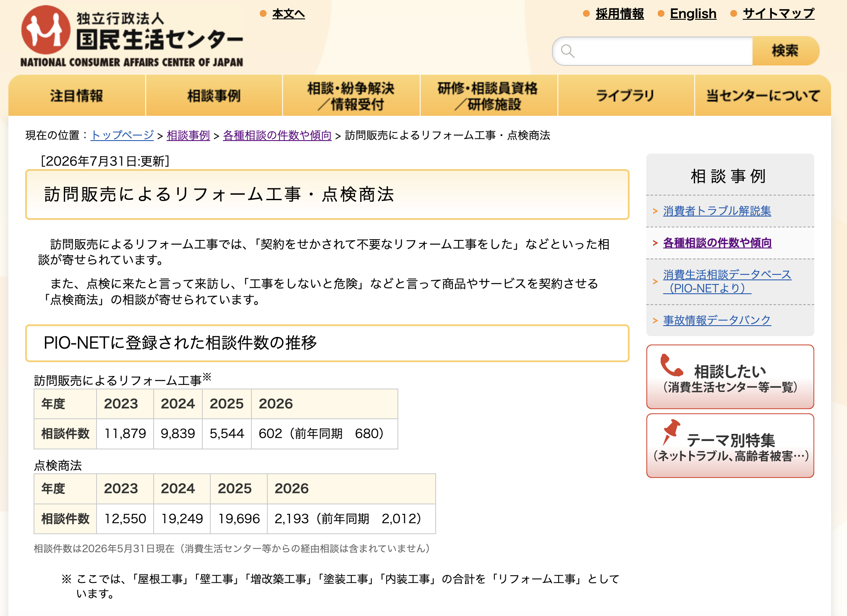The height and width of the screenshot is (616, 847).
Task: Click the 訪問販売によるリフォーム工事※ table caption
Action: 123,379
